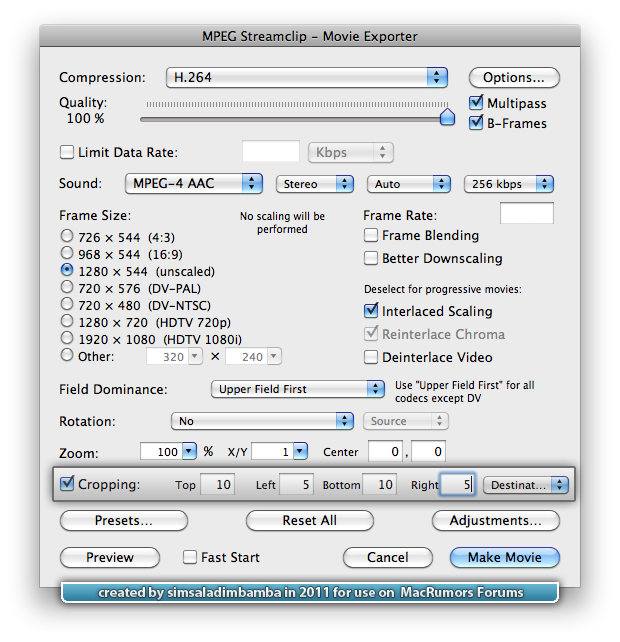Click the Cancel button

[x=388, y=557]
